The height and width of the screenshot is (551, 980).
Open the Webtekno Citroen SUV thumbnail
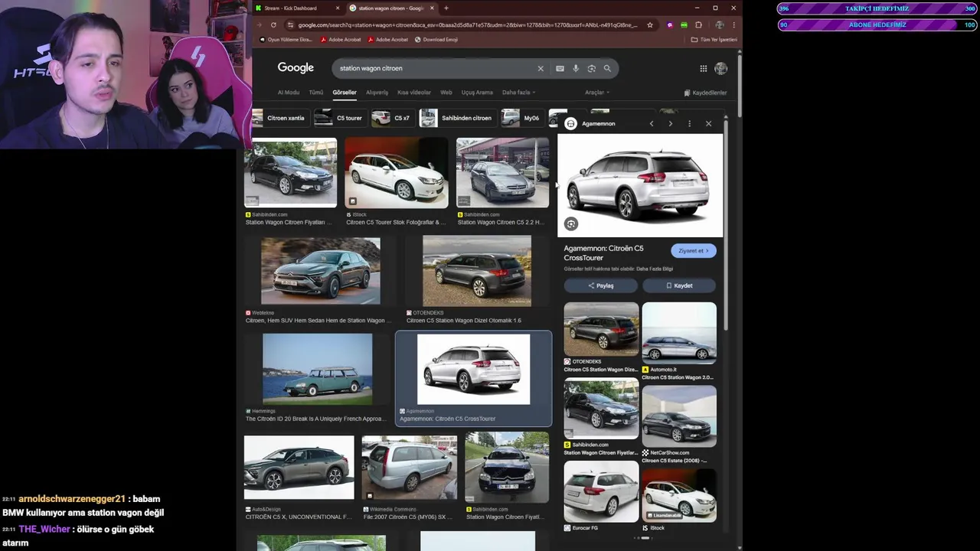(320, 272)
